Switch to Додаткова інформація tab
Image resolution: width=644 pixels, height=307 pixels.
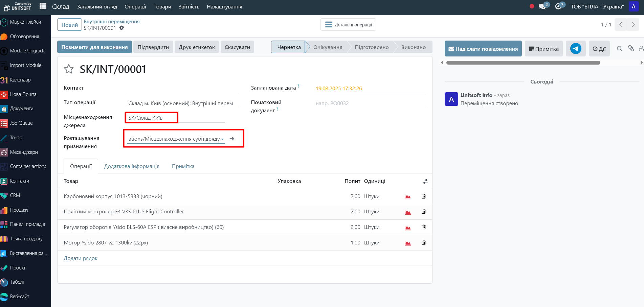pyautogui.click(x=132, y=166)
